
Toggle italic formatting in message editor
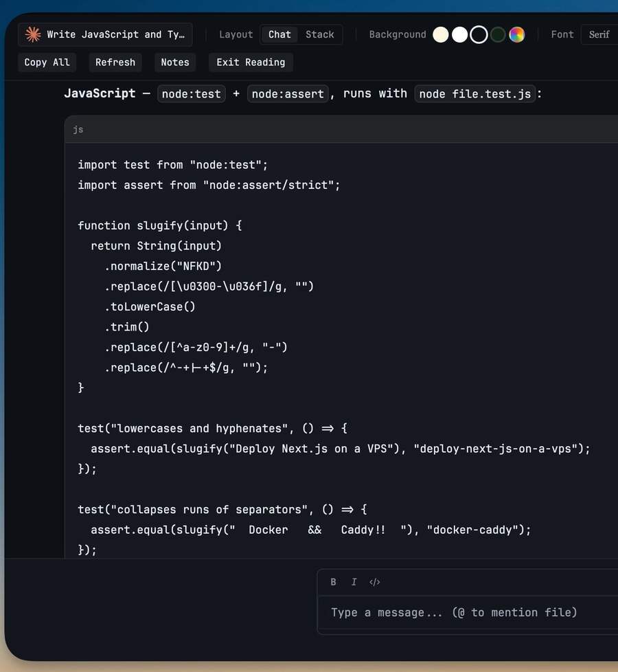[x=354, y=581]
